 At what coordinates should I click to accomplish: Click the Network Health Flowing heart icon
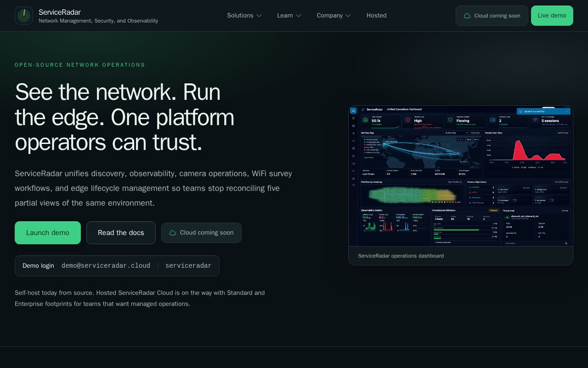tap(450, 120)
